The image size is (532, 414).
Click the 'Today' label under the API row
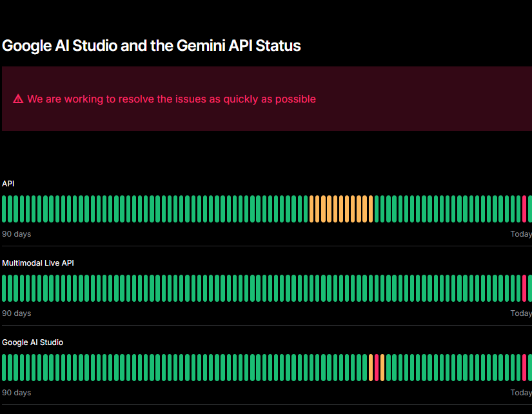[x=521, y=234]
